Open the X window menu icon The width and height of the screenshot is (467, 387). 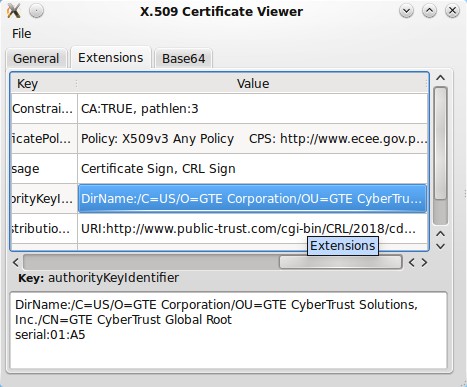click(x=13, y=11)
